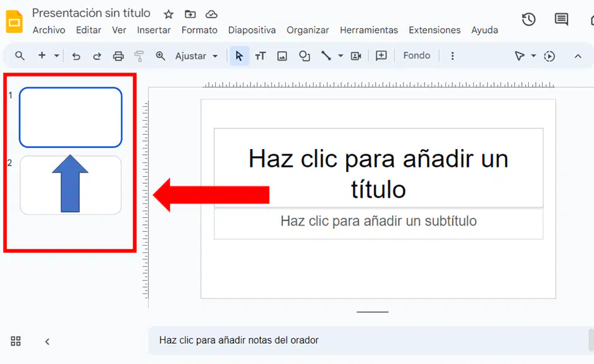This screenshot has width=594, height=364.
Task: Open the Herramientas menu
Action: [x=369, y=30]
